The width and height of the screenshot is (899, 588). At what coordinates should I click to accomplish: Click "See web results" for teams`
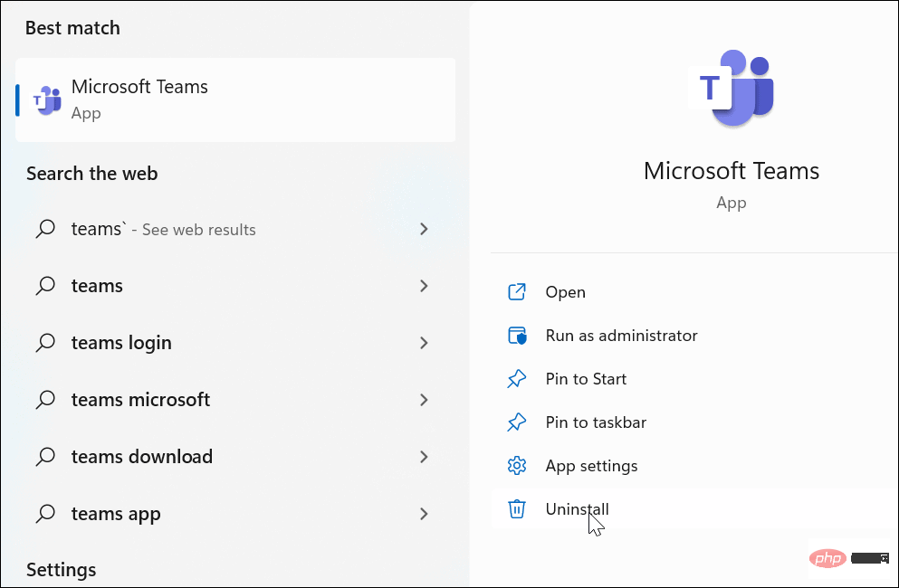click(199, 230)
